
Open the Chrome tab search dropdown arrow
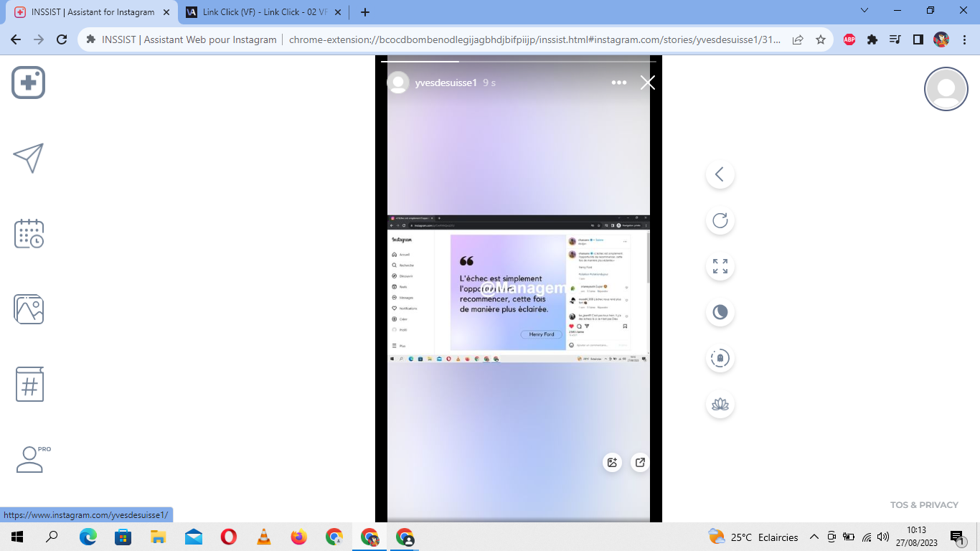click(x=864, y=11)
